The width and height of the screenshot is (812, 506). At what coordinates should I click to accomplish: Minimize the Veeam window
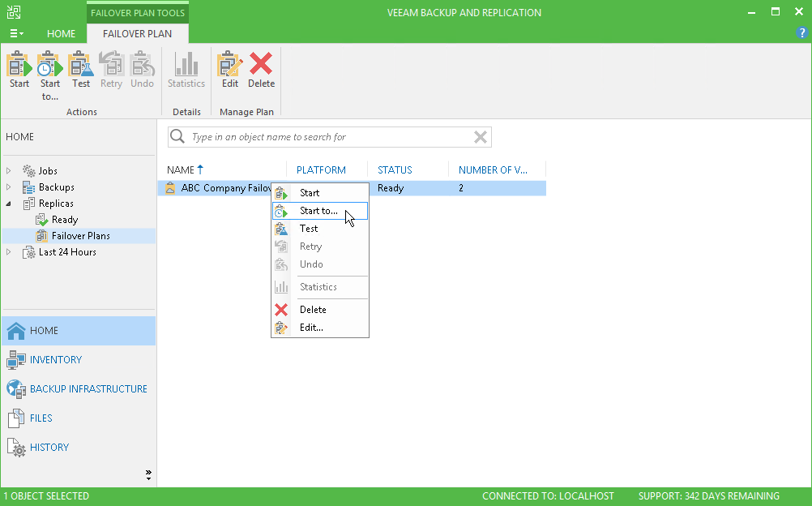(751, 12)
